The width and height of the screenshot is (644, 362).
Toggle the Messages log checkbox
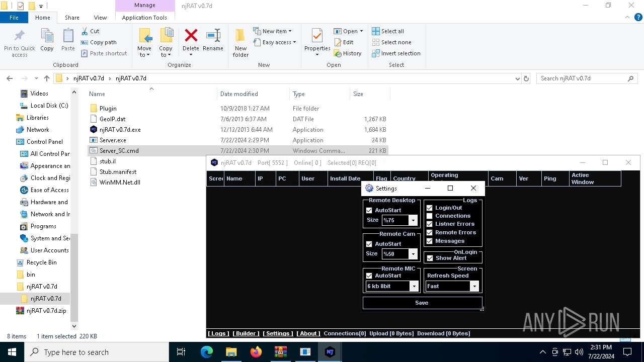429,241
